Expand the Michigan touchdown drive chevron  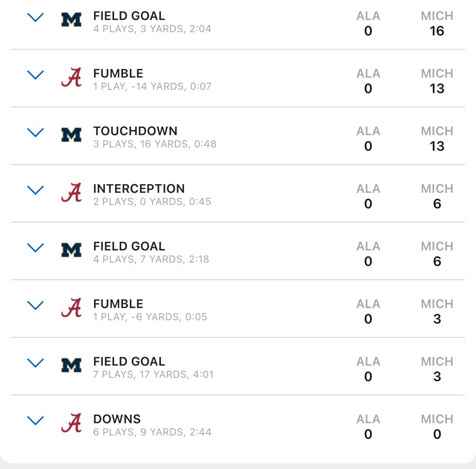click(x=36, y=133)
